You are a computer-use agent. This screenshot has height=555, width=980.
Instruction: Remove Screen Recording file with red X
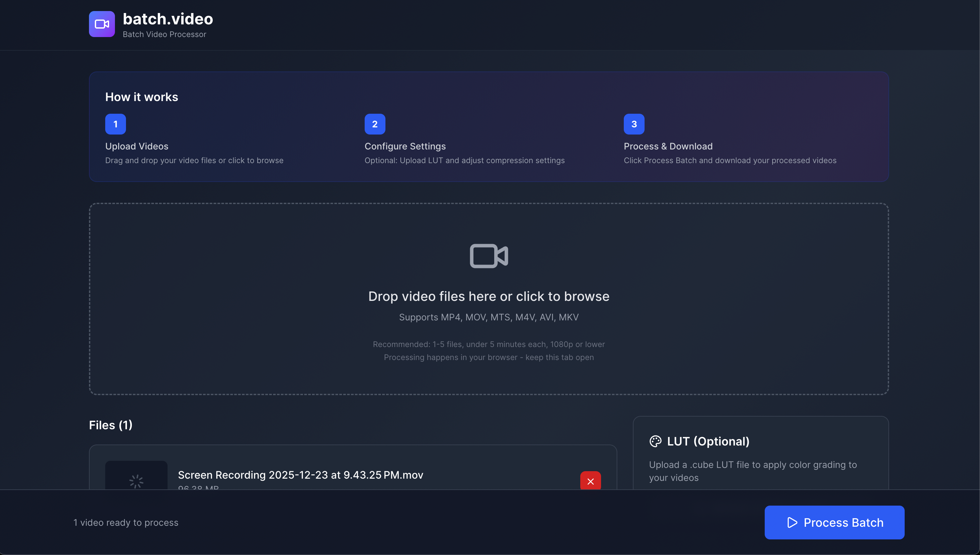[x=590, y=481]
